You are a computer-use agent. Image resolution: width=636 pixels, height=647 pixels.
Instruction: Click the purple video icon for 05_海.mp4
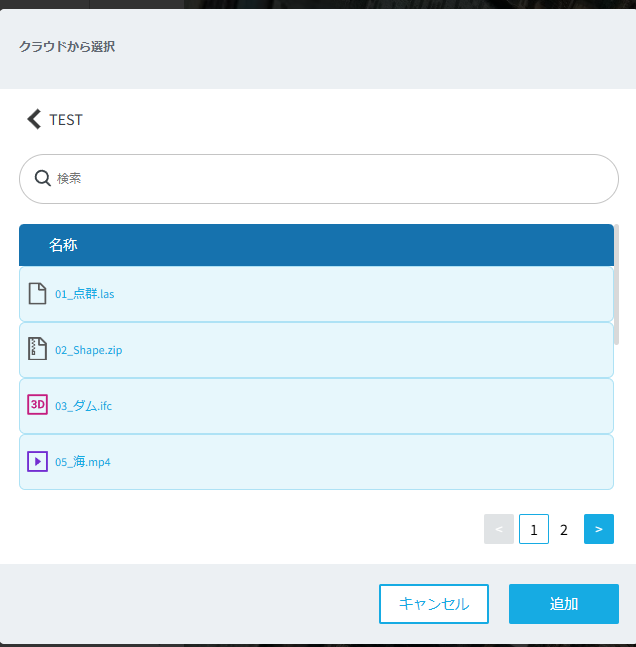click(38, 461)
